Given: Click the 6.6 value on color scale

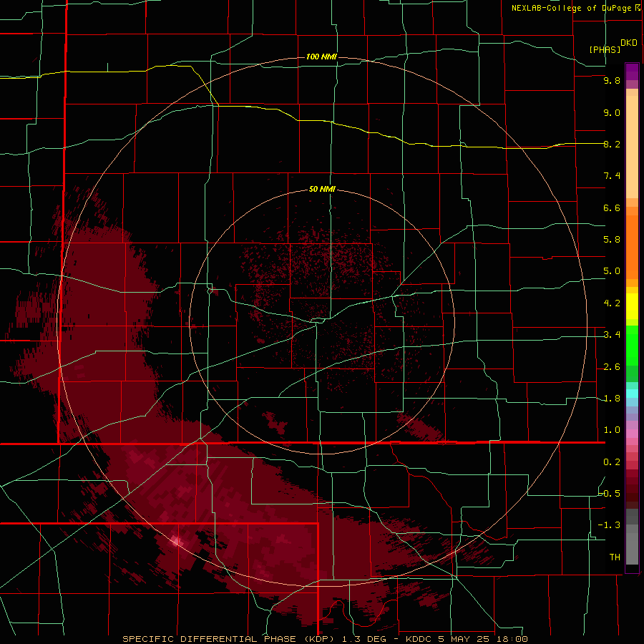Looking at the screenshot, I should pos(612,208).
